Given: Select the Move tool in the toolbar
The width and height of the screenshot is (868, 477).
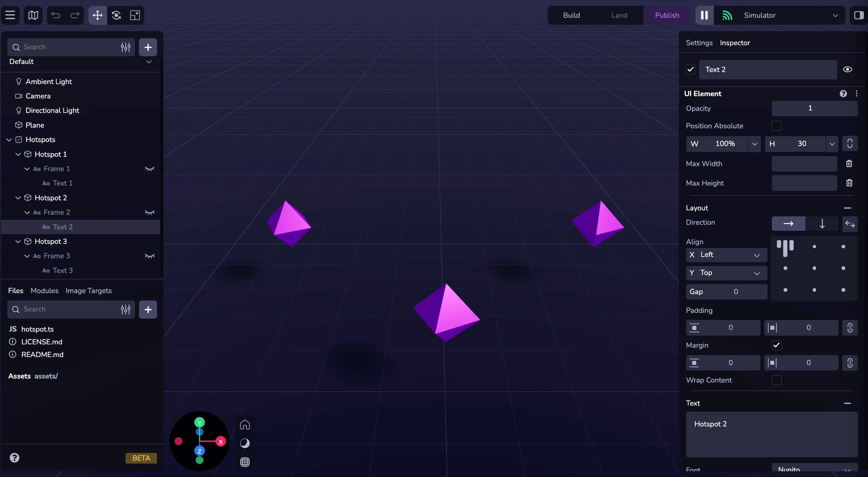Looking at the screenshot, I should (97, 15).
